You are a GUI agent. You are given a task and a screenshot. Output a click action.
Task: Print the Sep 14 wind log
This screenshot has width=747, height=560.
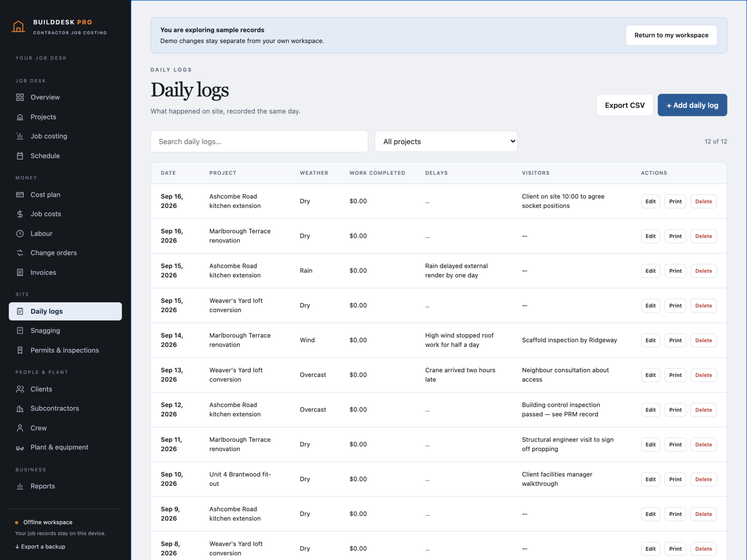675,340
